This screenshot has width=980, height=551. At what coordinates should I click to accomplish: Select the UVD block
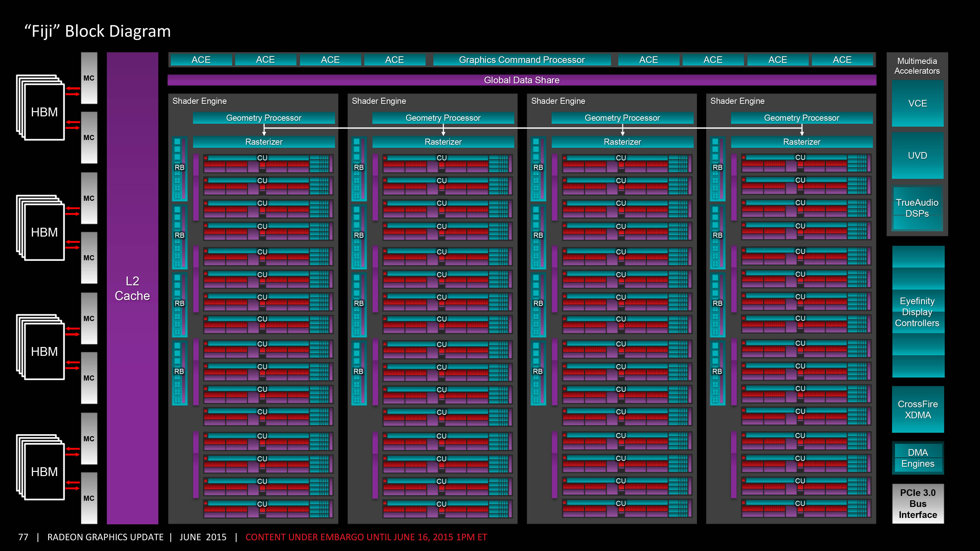(x=917, y=156)
